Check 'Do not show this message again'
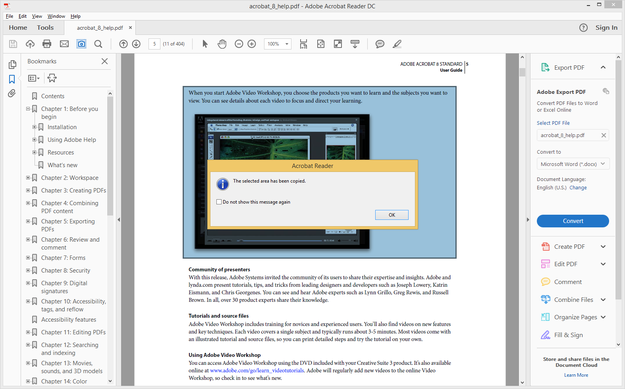This screenshot has width=625, height=389. click(x=219, y=202)
